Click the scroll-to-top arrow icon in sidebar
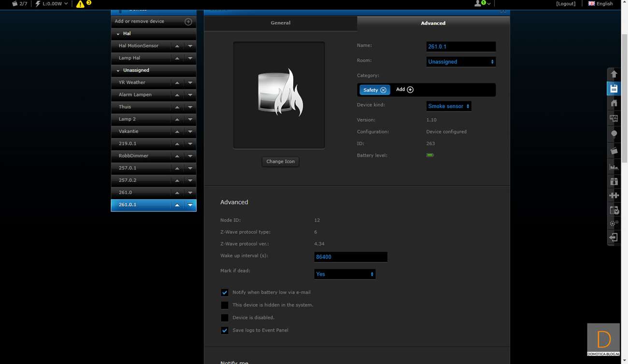The image size is (628, 364). 614,74
